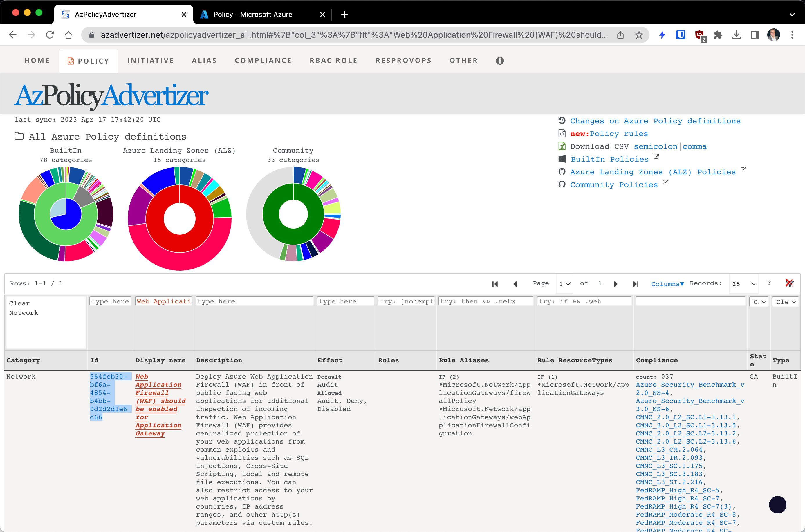
Task: Open the Records per page dropdown
Action: [743, 284]
